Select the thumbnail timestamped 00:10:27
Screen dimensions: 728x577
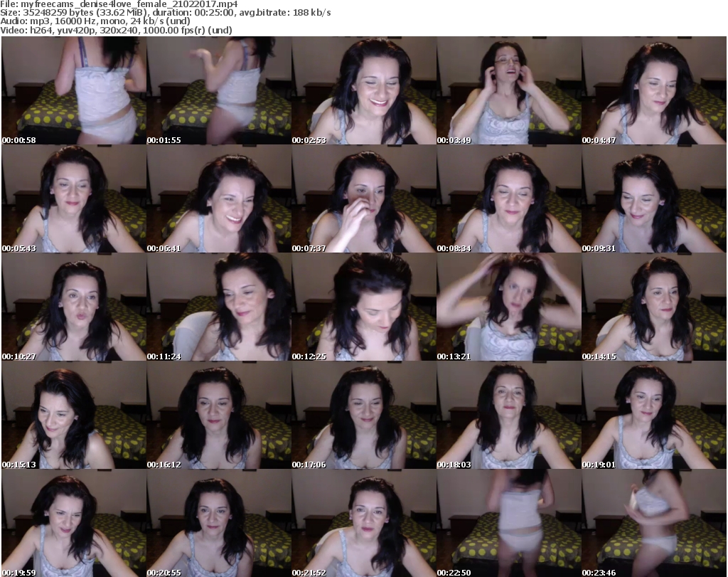pos(74,307)
